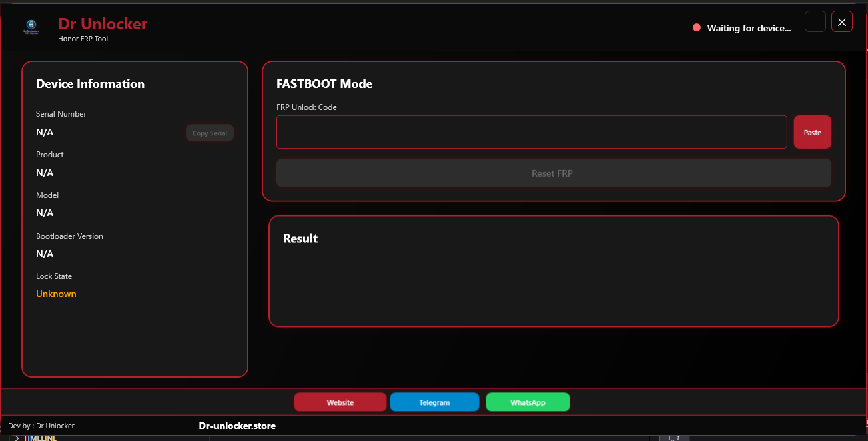Open the WhatsApp contact button
868x441 pixels.
click(528, 402)
